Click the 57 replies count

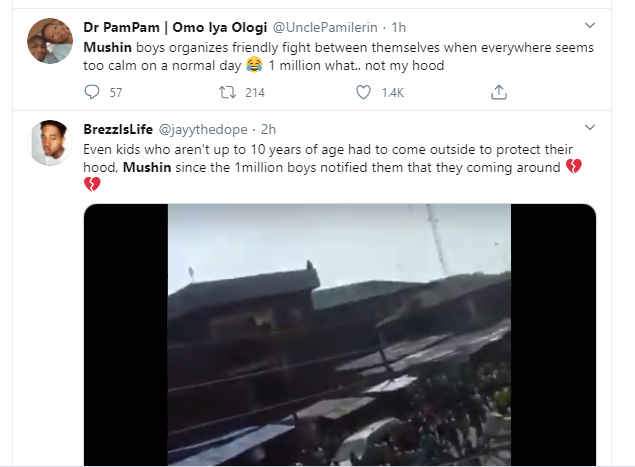pos(116,92)
